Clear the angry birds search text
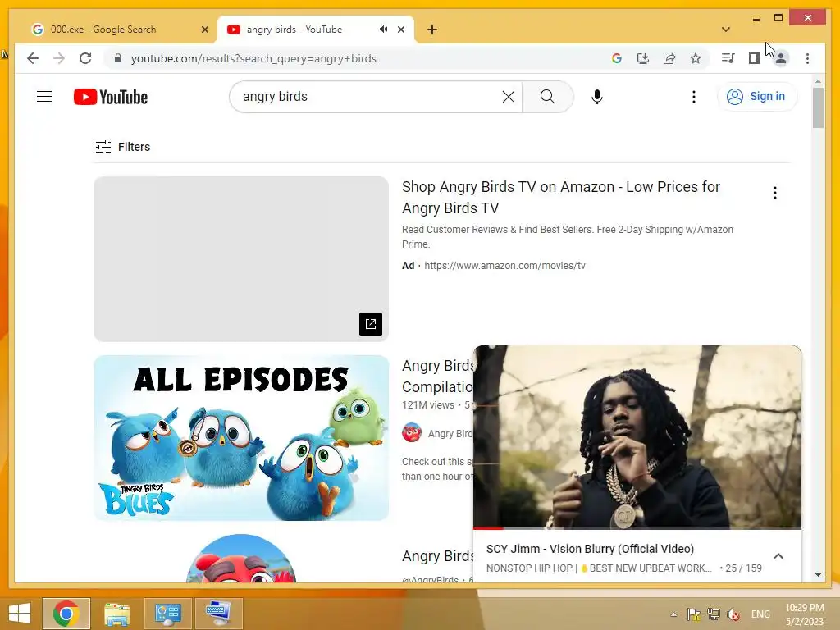This screenshot has height=630, width=840. (508, 97)
